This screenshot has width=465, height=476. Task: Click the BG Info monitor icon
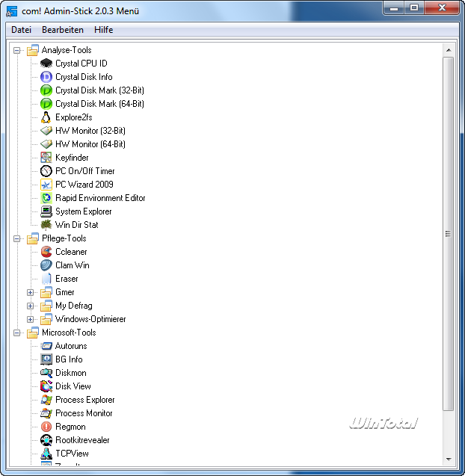point(46,359)
